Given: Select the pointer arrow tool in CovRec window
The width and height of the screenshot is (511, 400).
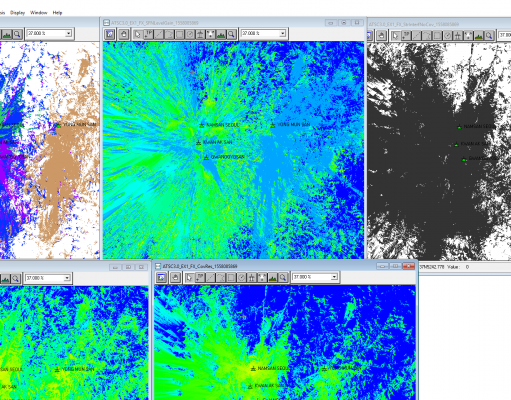Looking at the screenshot, I should click(x=189, y=277).
